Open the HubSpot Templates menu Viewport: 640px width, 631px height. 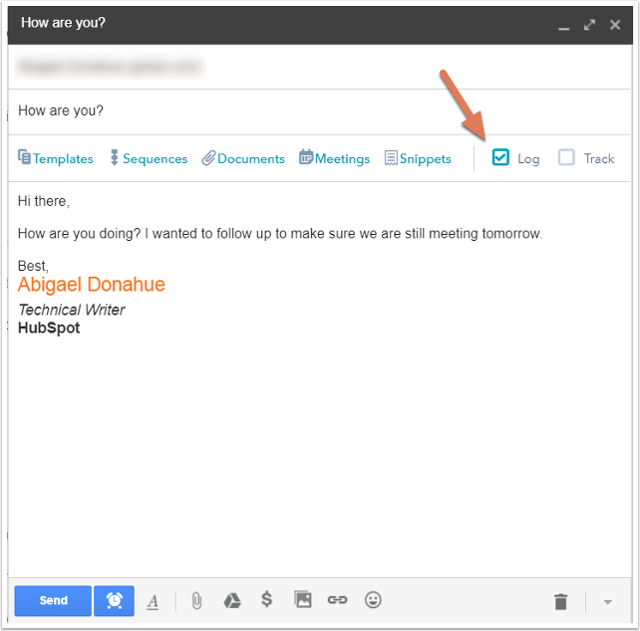pyautogui.click(x=56, y=158)
